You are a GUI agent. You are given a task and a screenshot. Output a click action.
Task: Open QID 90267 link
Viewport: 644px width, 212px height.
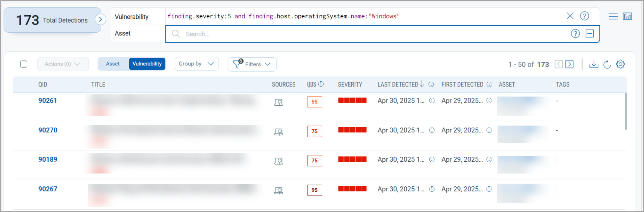click(48, 189)
